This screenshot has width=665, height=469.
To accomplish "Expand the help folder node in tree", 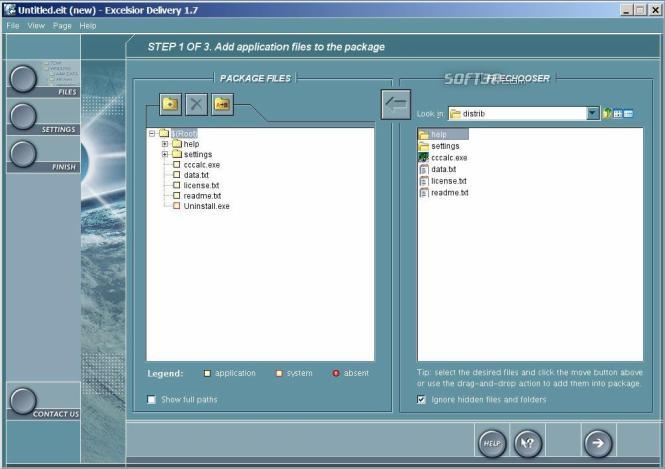I will click(x=165, y=144).
